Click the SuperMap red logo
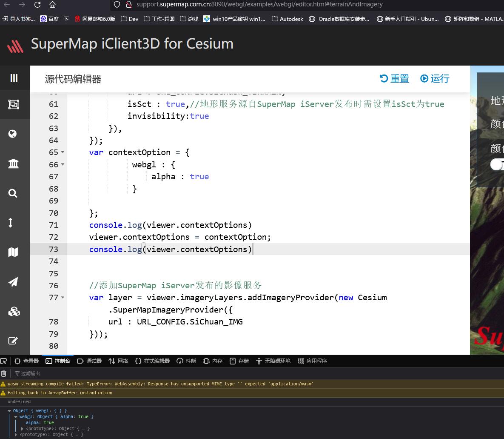Viewport: 504px width, 439px height. pyautogui.click(x=15, y=46)
